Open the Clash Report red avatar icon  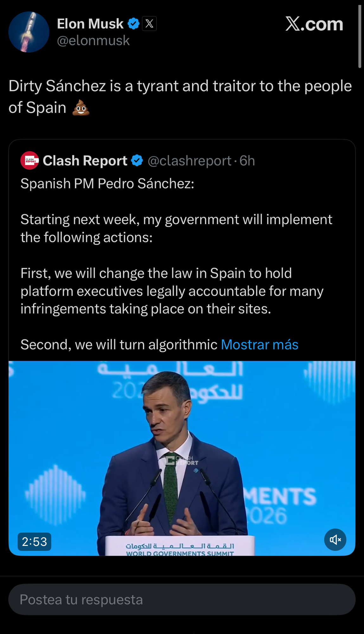[29, 160]
